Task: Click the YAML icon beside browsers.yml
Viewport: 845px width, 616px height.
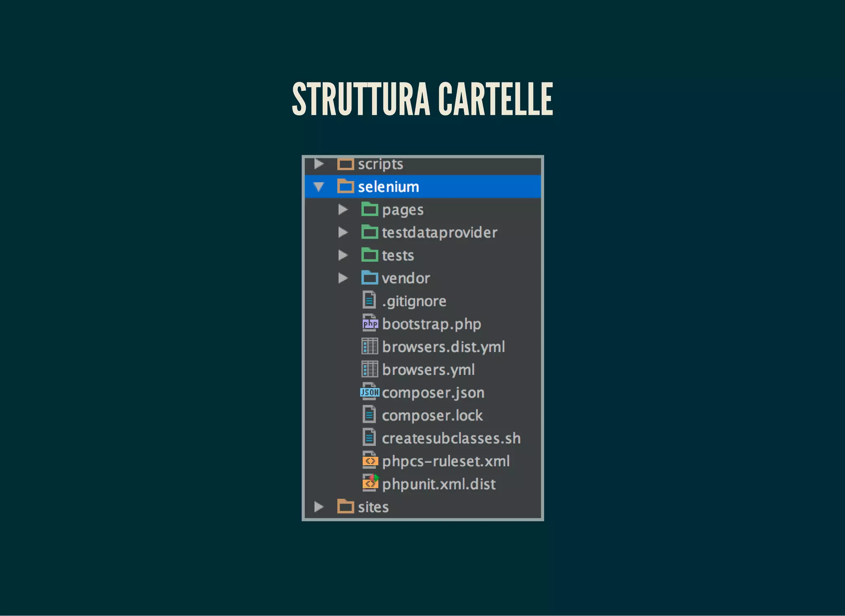Action: [x=370, y=369]
